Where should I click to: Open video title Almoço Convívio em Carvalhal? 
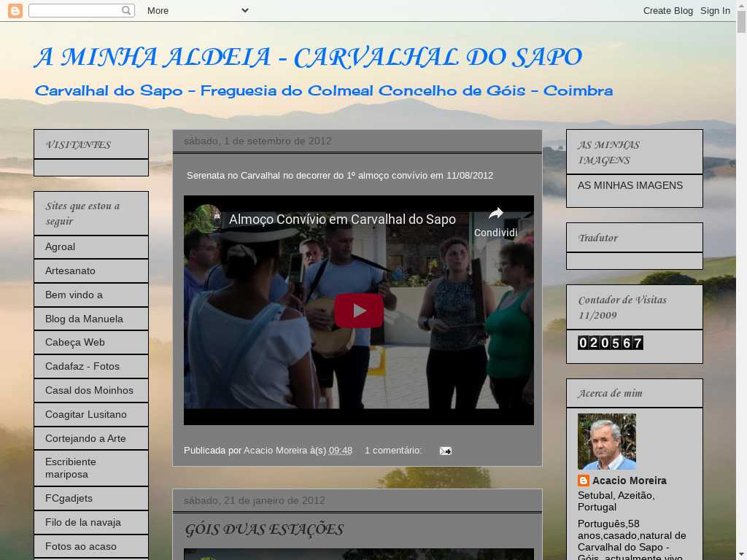click(342, 219)
